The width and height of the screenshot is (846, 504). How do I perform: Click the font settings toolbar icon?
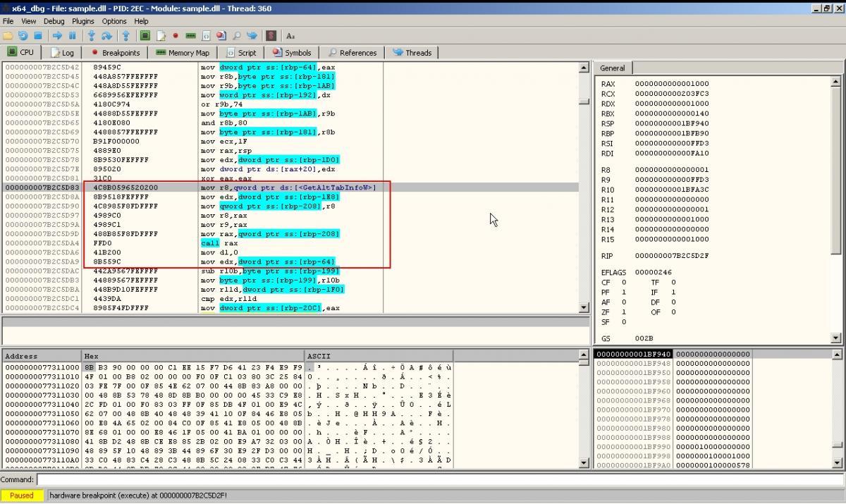(290, 35)
